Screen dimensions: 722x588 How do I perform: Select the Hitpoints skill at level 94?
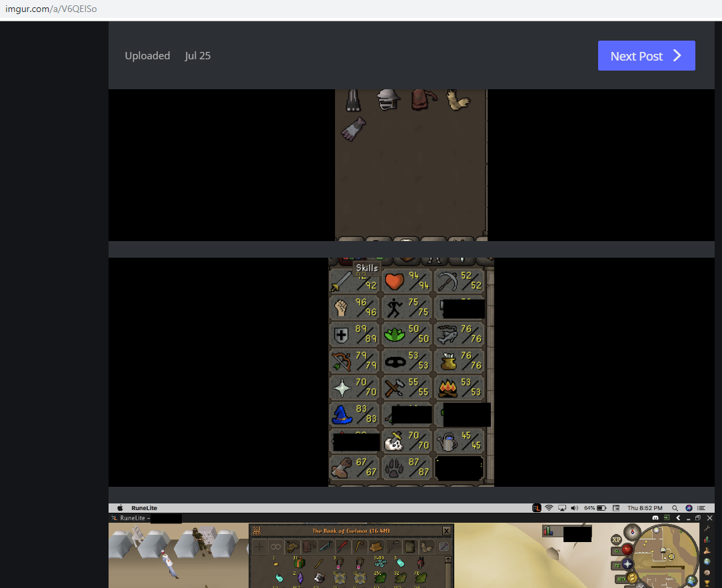(x=407, y=281)
